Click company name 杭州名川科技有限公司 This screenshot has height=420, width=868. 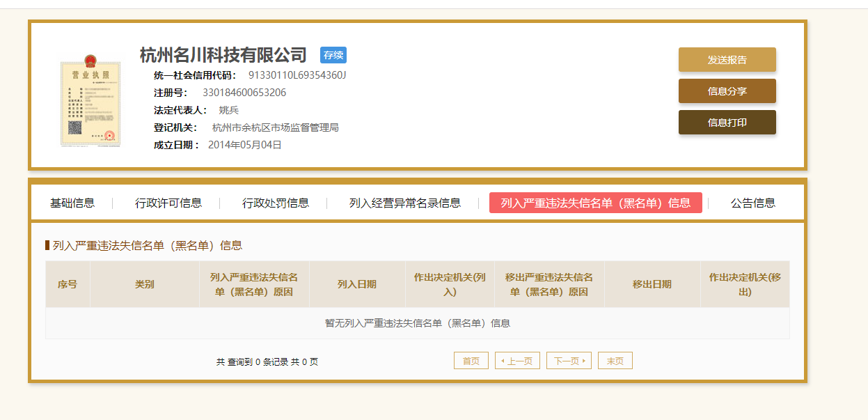tap(223, 55)
